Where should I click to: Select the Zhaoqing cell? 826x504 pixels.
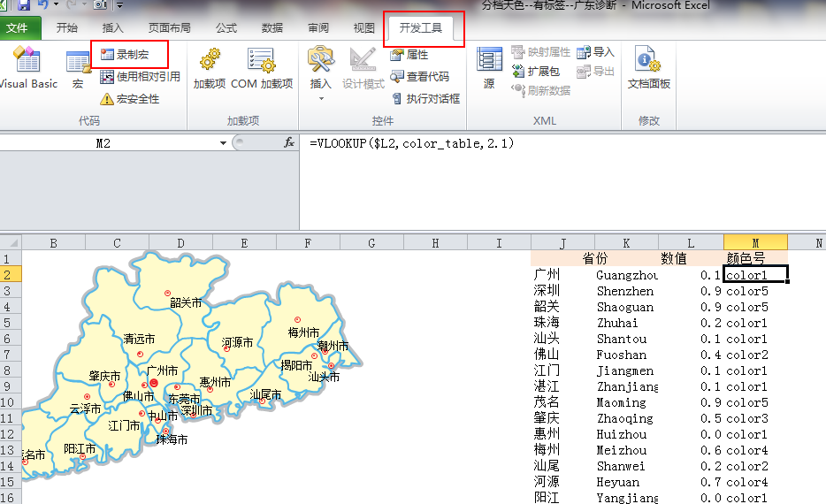coord(625,418)
